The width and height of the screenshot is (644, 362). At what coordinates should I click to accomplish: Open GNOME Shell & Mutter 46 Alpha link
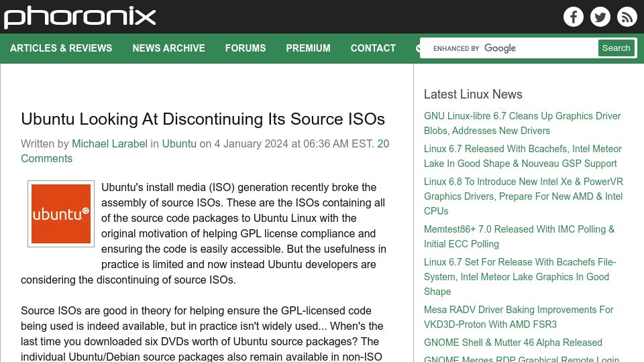click(513, 343)
